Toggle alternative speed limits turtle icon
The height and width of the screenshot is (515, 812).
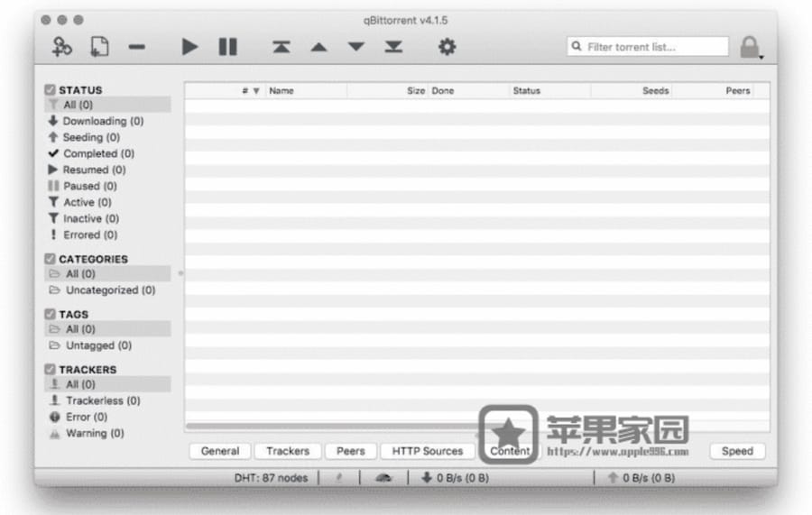point(383,478)
